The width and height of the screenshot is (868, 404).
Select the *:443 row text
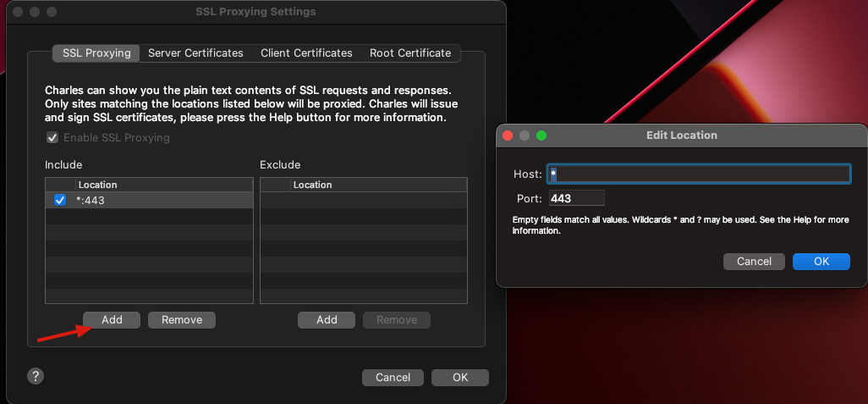coord(91,201)
